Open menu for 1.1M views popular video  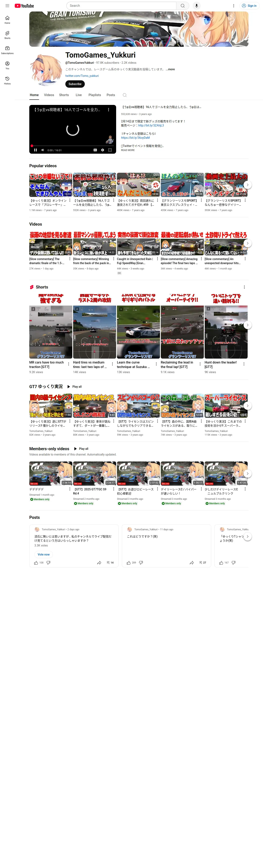[70, 200]
